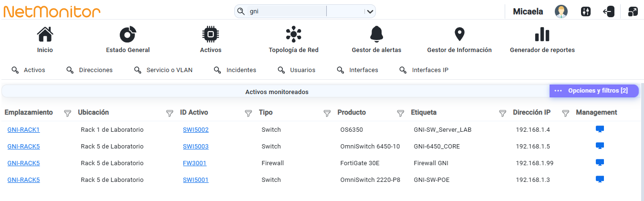
Task: Click the Micaela user name
Action: coord(528,11)
